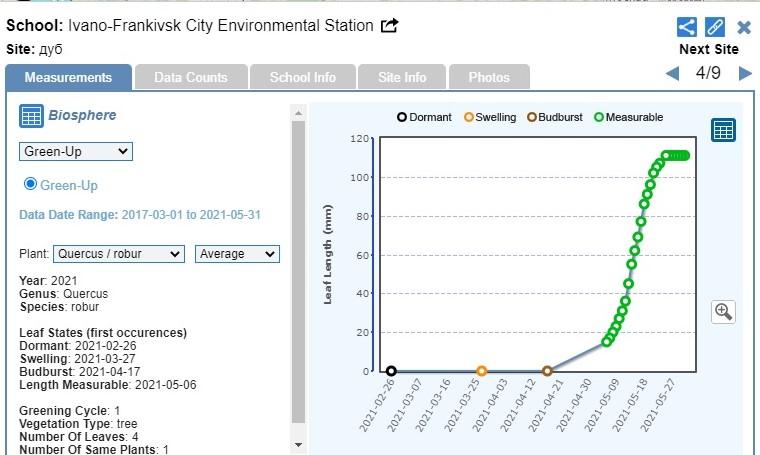
Task: Open the Quercus / robur plant dropdown
Action: click(x=118, y=254)
